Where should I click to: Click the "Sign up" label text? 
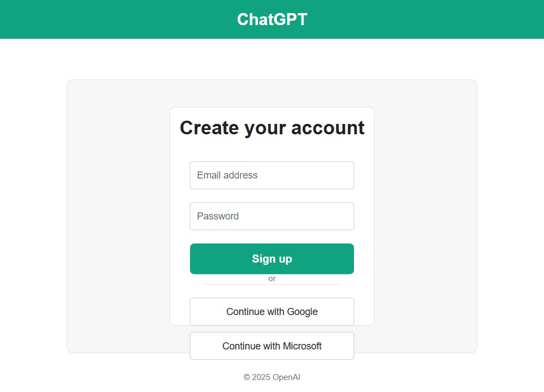[272, 259]
